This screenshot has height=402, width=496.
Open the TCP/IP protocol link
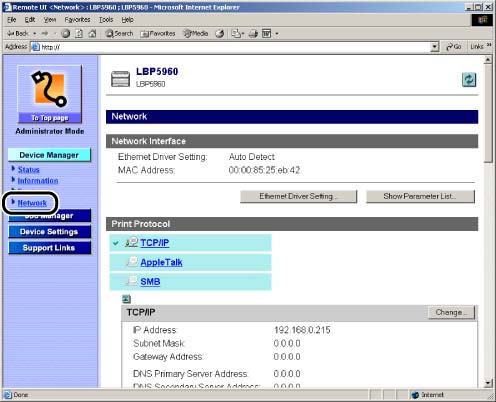[155, 243]
